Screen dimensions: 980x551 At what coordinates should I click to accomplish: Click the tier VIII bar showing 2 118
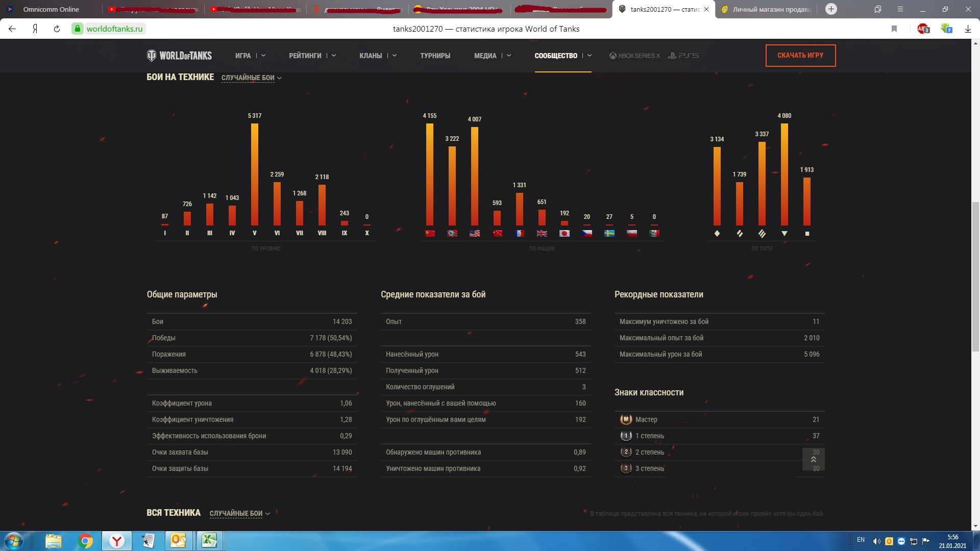click(x=322, y=205)
